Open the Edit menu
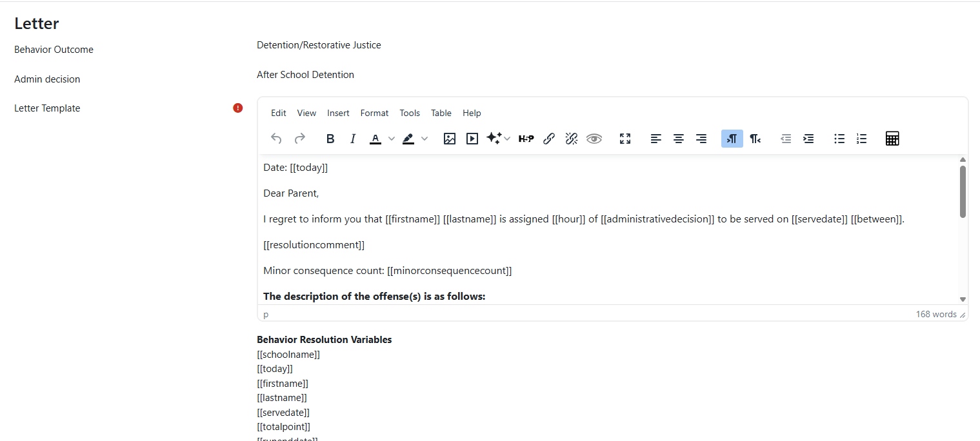The width and height of the screenshot is (980, 441). (x=279, y=113)
